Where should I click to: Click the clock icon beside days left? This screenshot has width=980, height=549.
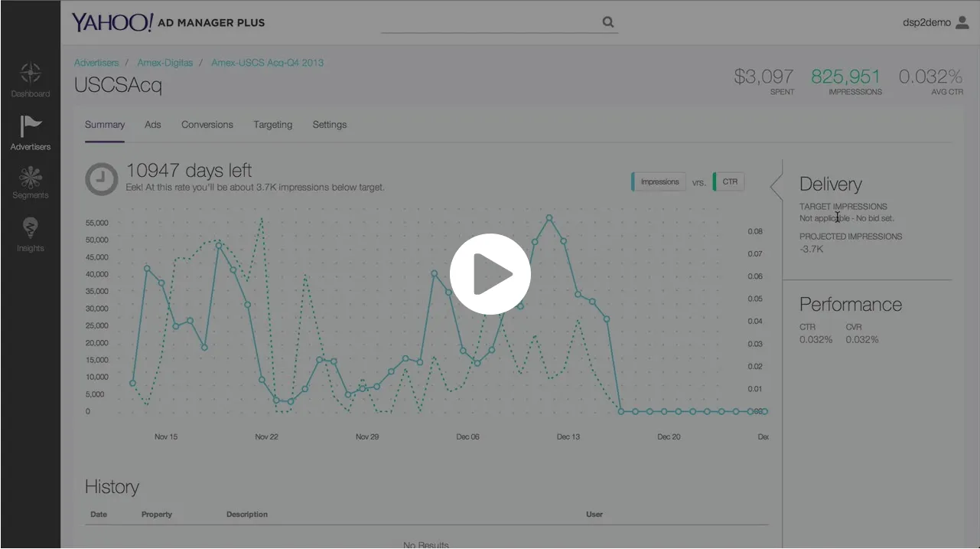[x=101, y=179]
